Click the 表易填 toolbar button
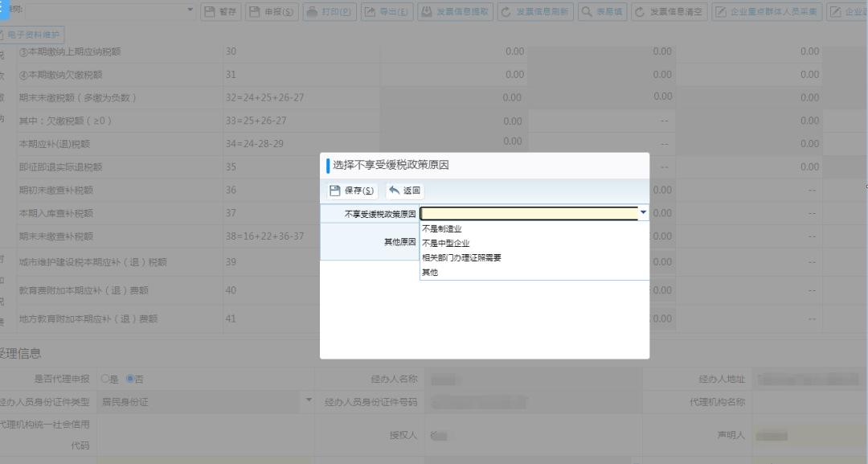Viewport: 868px width, 464px height. click(x=602, y=11)
